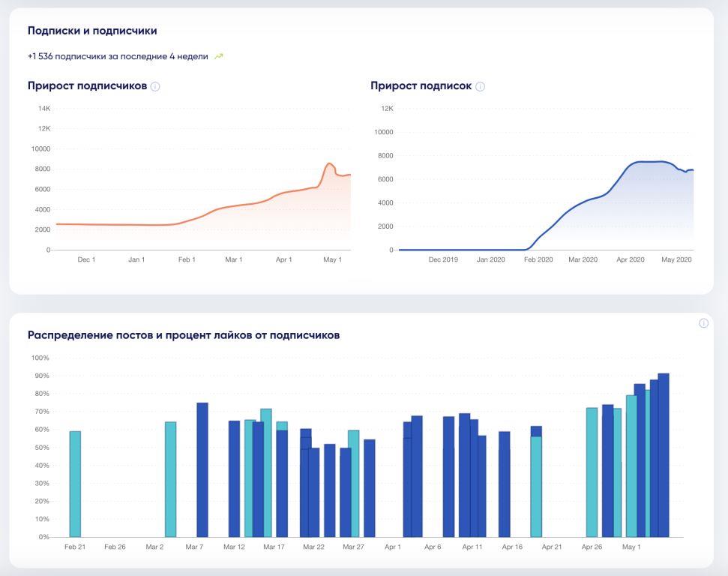Click the Feb 2020 axis label

538,259
